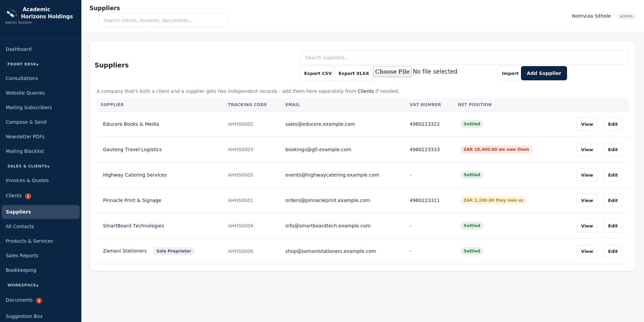644x322 pixels.
Task: Click the ADMIN role badge
Action: pyautogui.click(x=626, y=16)
